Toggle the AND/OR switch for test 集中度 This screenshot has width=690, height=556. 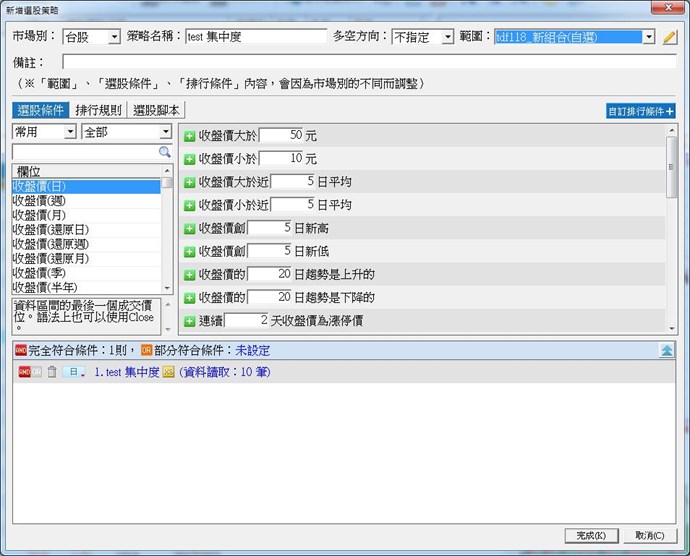click(30, 372)
